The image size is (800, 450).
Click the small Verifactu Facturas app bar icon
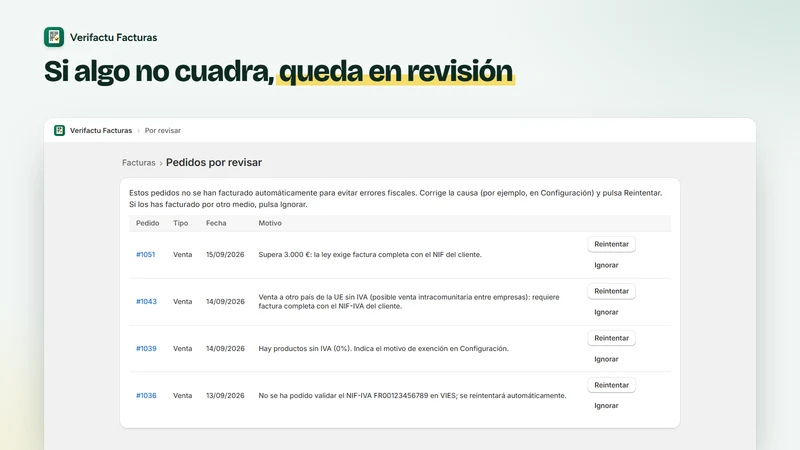[x=60, y=131]
